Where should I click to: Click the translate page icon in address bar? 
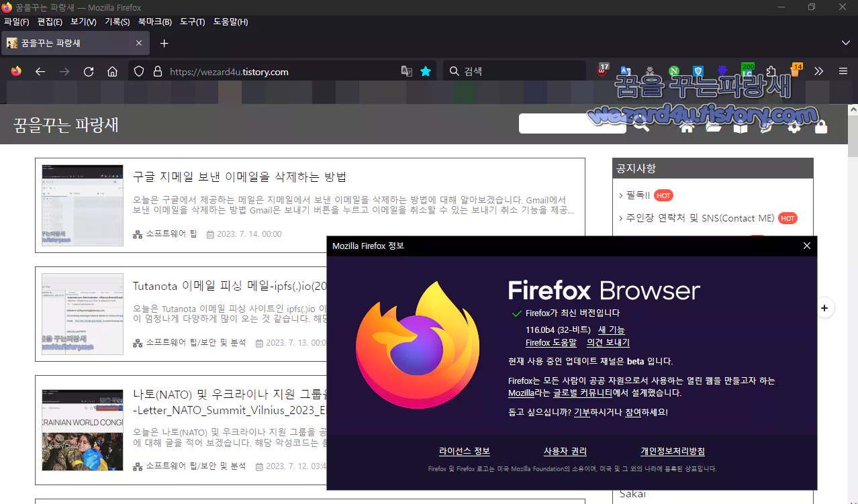406,71
